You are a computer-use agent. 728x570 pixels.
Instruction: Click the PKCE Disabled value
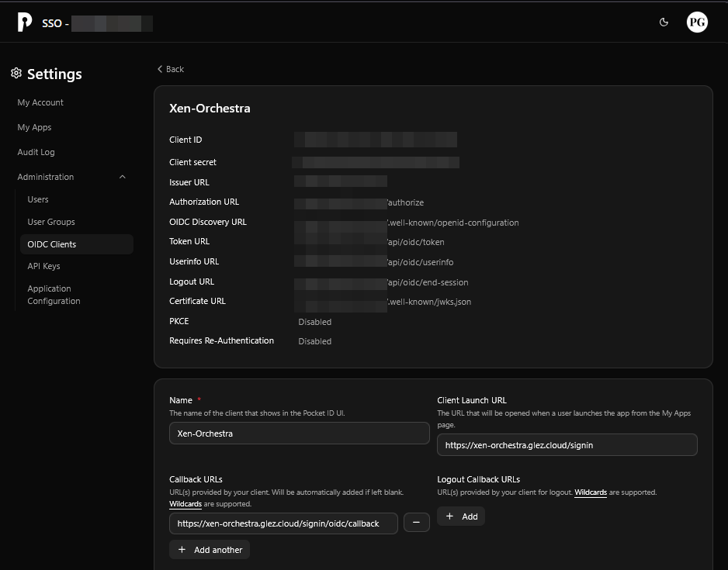[x=315, y=322]
